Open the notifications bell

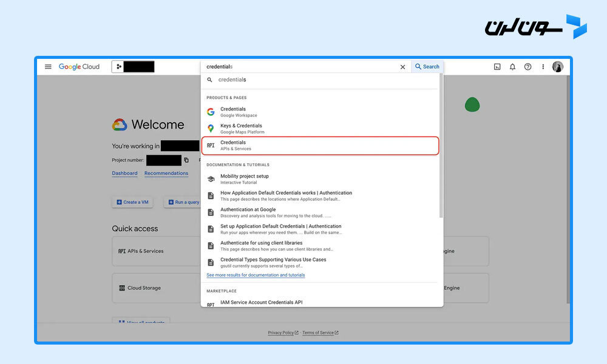512,67
